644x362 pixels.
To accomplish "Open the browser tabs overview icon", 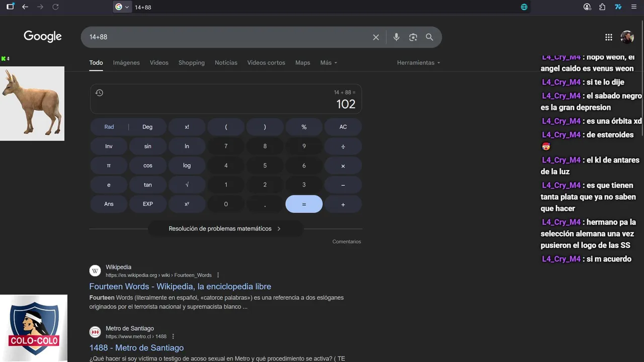I will click(x=10, y=7).
